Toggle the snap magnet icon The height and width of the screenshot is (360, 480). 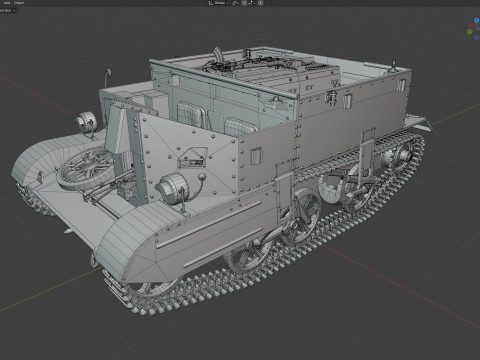pos(244,3)
